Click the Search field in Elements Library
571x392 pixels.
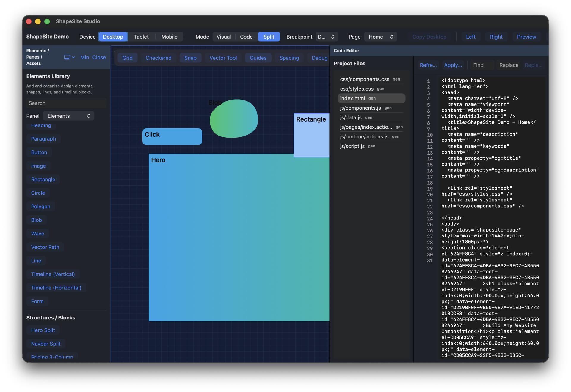click(66, 103)
